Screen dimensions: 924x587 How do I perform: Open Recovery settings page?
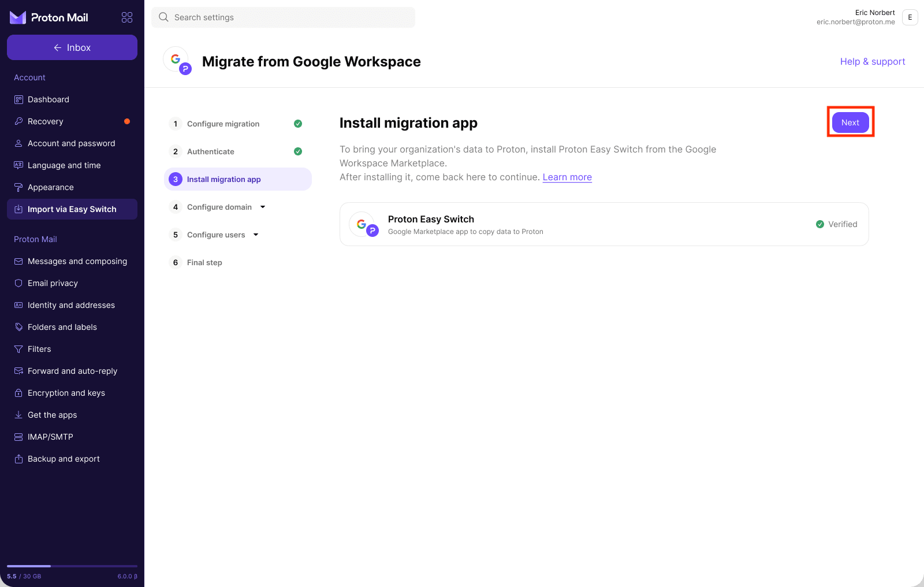72,121
